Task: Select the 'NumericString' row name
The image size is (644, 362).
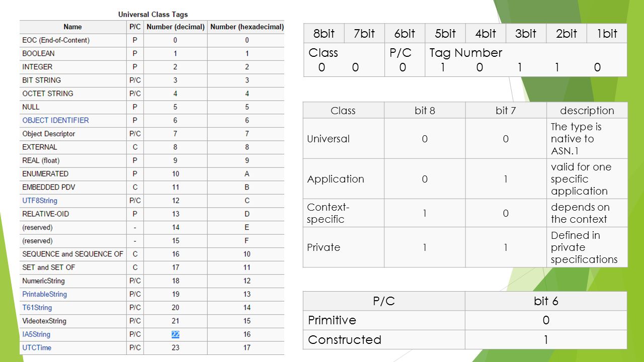Action: [43, 281]
